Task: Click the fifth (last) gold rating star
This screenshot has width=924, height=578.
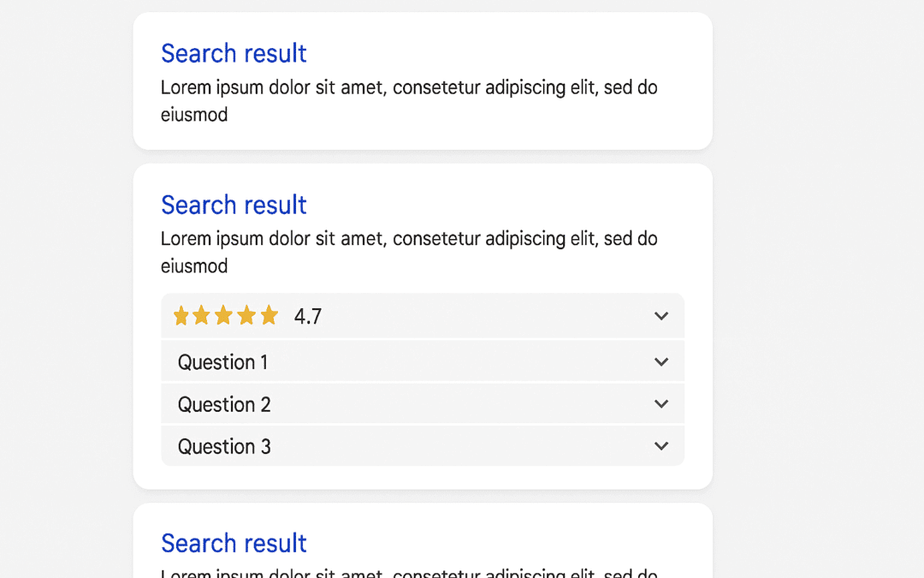Action: (269, 316)
